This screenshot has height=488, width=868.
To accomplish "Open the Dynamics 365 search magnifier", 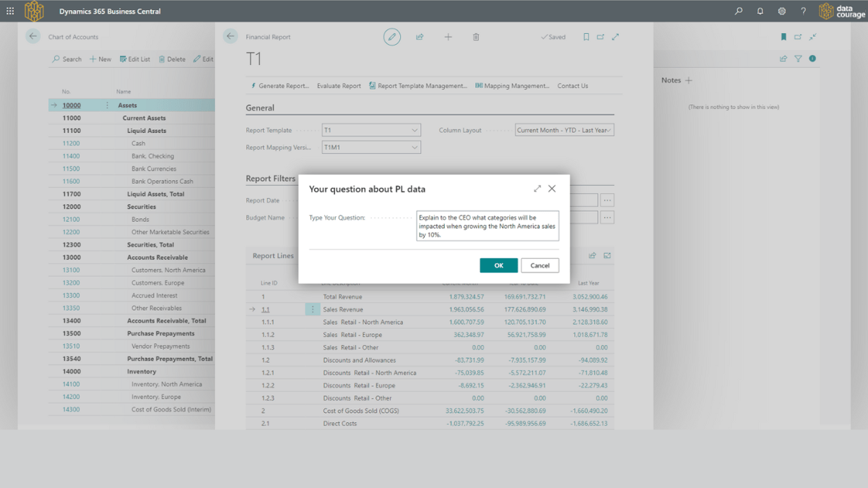I will (738, 11).
